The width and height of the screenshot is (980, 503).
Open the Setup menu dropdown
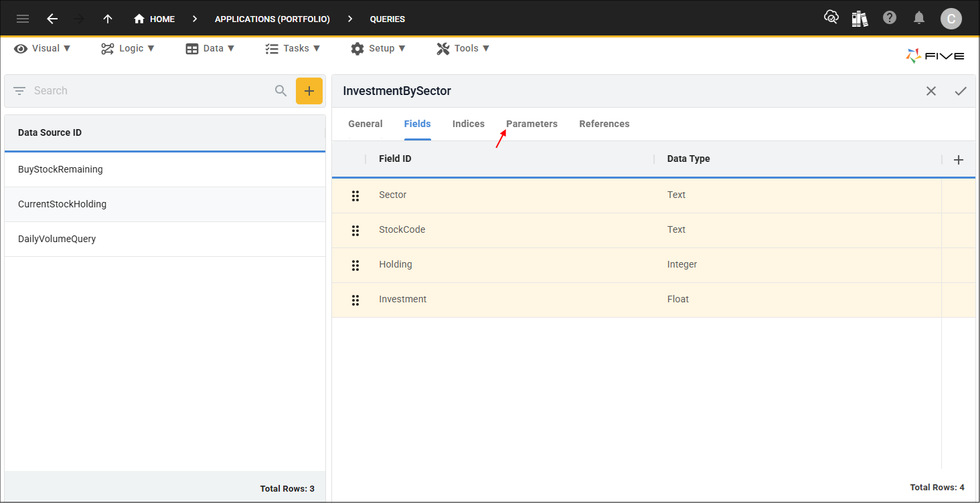[378, 48]
